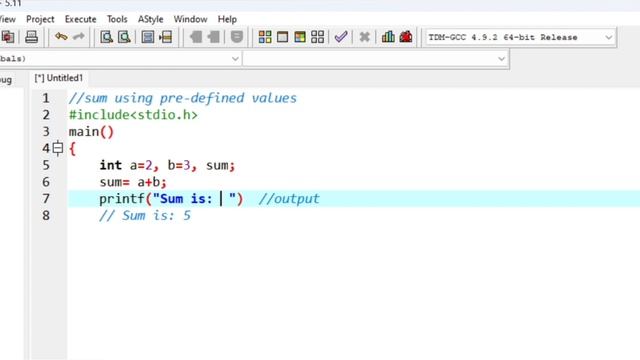This screenshot has height=360, width=640.
Task: Click line number 8 in the gutter
Action: 46,216
